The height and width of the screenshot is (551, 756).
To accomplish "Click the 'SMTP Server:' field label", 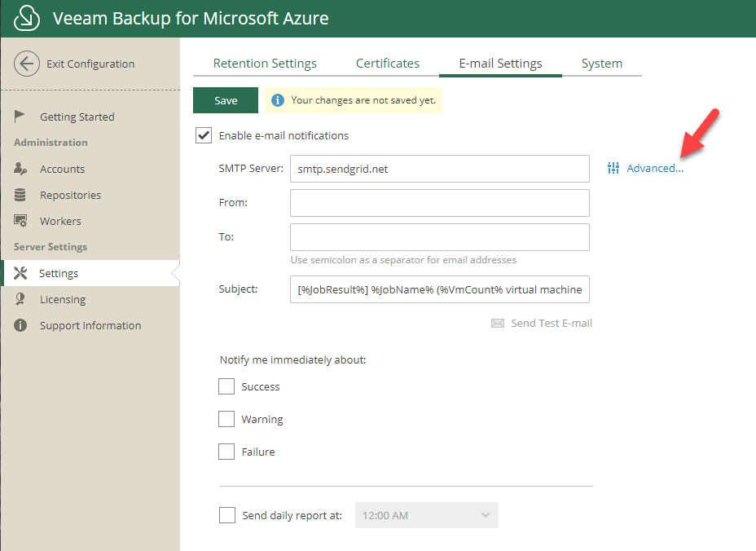I will (251, 169).
